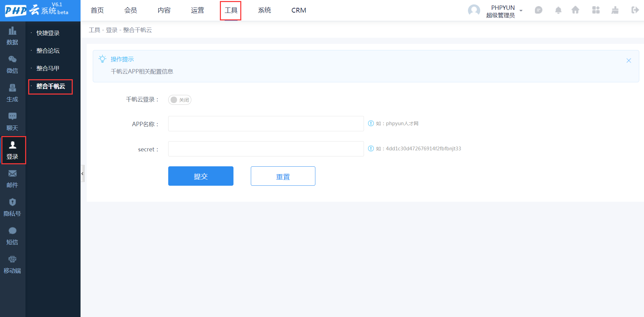Viewport: 644px width, 317px height.
Task: Open the 会员 top menu
Action: tap(130, 11)
